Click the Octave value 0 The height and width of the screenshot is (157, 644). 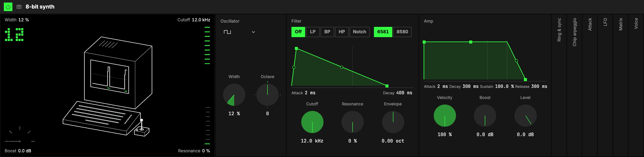coord(267,113)
